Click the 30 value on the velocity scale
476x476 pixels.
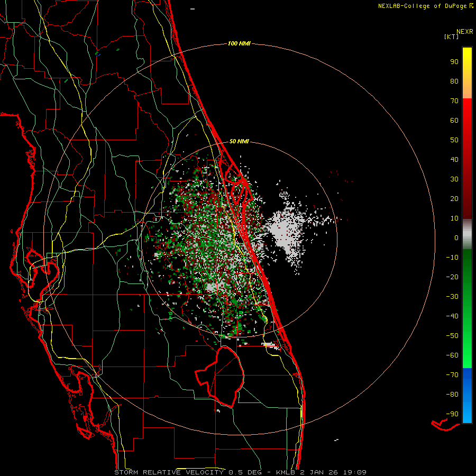(454, 179)
